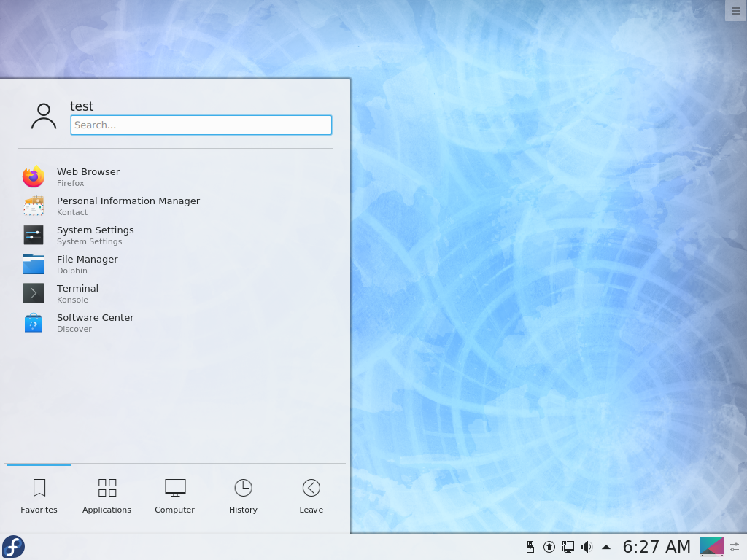Open removable devices tray icon

[530, 547]
